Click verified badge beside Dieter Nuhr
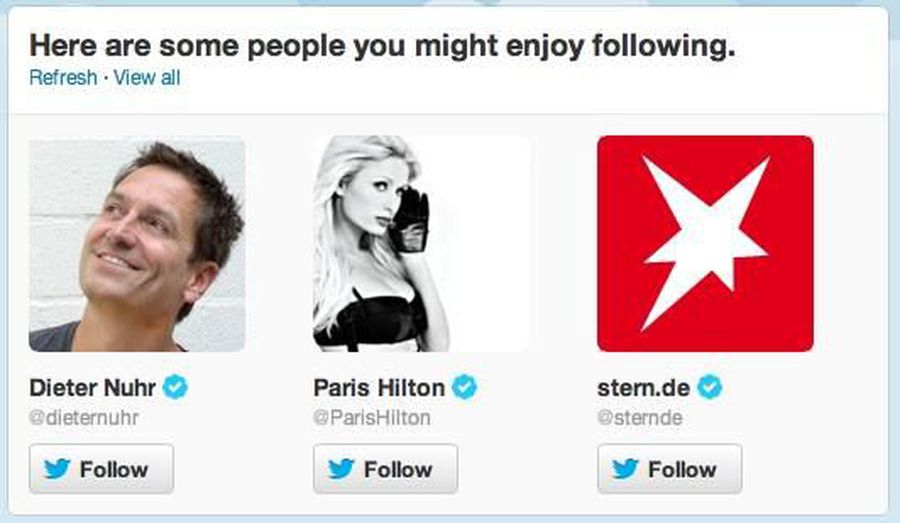This screenshot has width=900, height=523. (x=177, y=387)
